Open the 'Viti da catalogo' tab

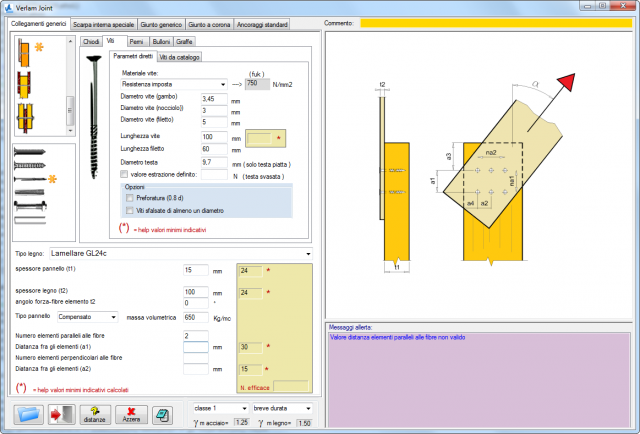pos(180,58)
